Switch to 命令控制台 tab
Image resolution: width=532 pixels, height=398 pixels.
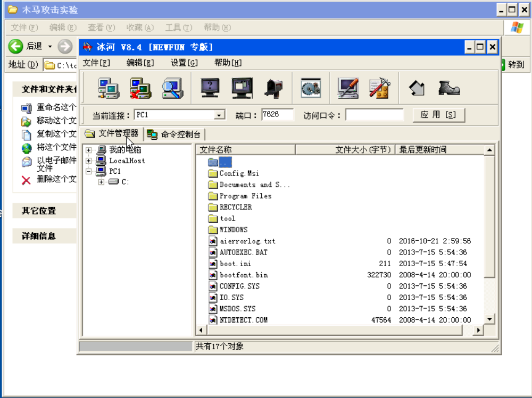[x=174, y=134]
